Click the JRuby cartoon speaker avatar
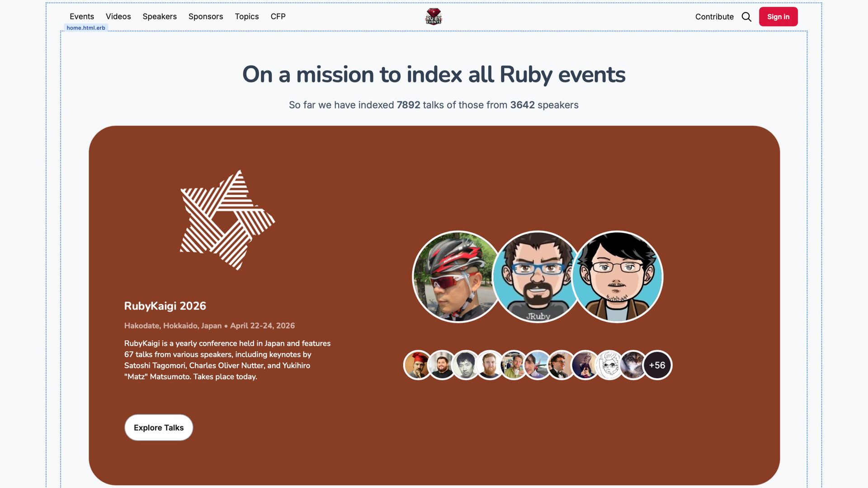 coord(537,277)
